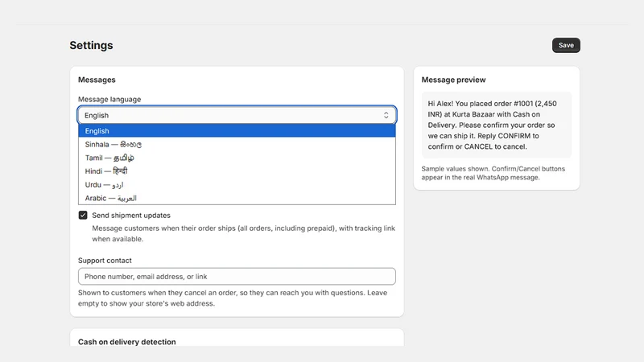Click the sample message preview text
This screenshot has height=362, width=644.
click(492, 125)
